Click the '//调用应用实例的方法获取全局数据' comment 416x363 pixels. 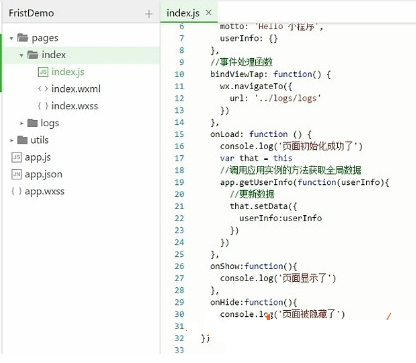pos(291,170)
